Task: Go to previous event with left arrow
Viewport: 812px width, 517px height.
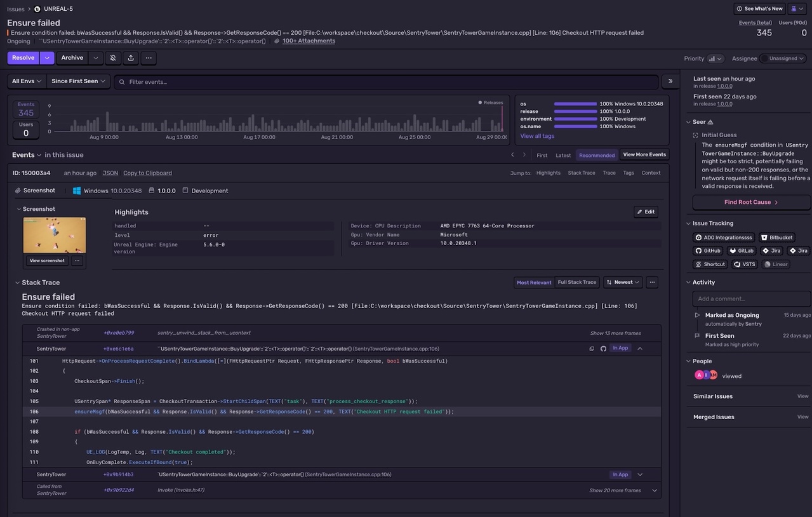Action: [x=512, y=155]
